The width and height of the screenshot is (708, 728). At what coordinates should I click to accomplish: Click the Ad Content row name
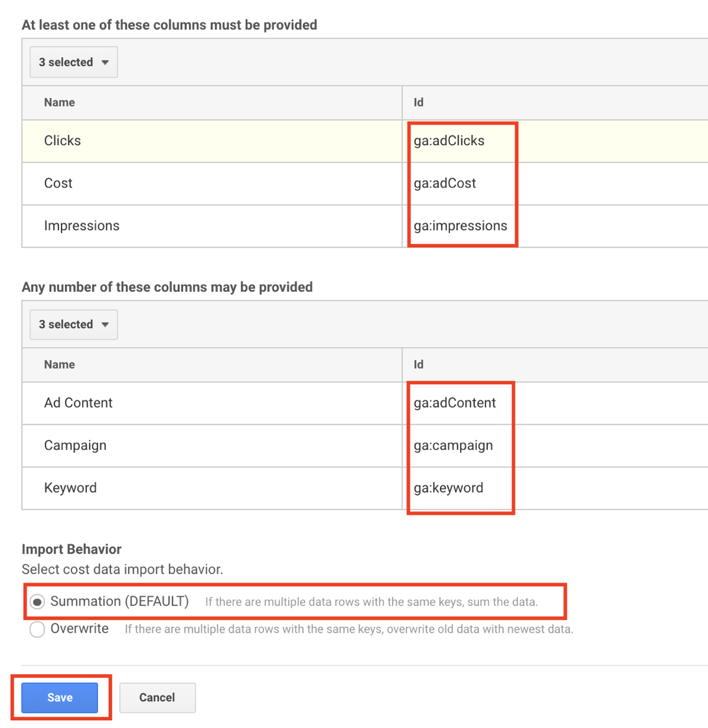(79, 403)
